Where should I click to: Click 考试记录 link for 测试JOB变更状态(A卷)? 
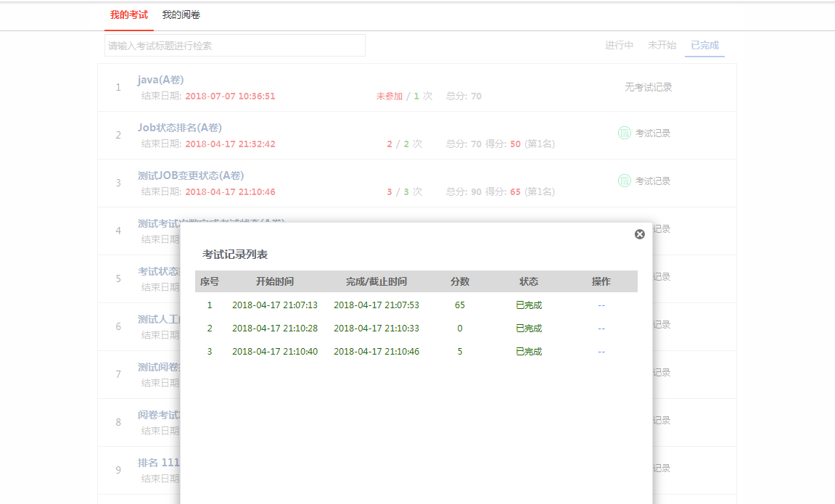tap(652, 181)
